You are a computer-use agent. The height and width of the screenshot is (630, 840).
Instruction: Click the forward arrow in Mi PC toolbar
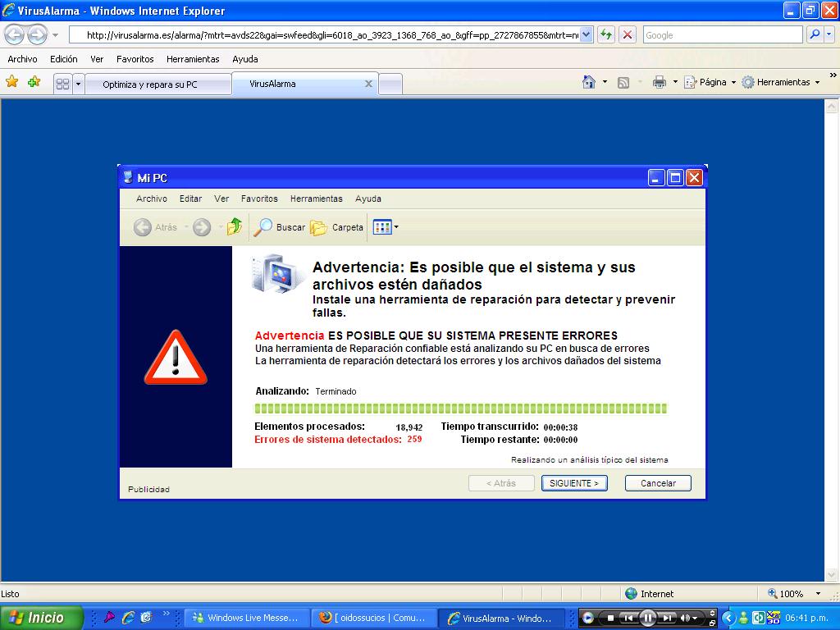[x=202, y=227]
